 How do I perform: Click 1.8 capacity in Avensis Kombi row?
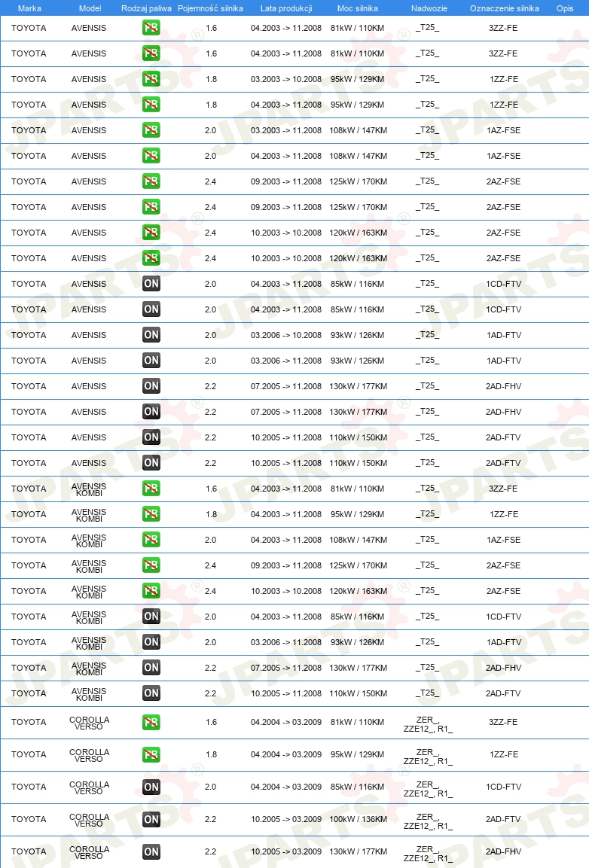click(211, 513)
